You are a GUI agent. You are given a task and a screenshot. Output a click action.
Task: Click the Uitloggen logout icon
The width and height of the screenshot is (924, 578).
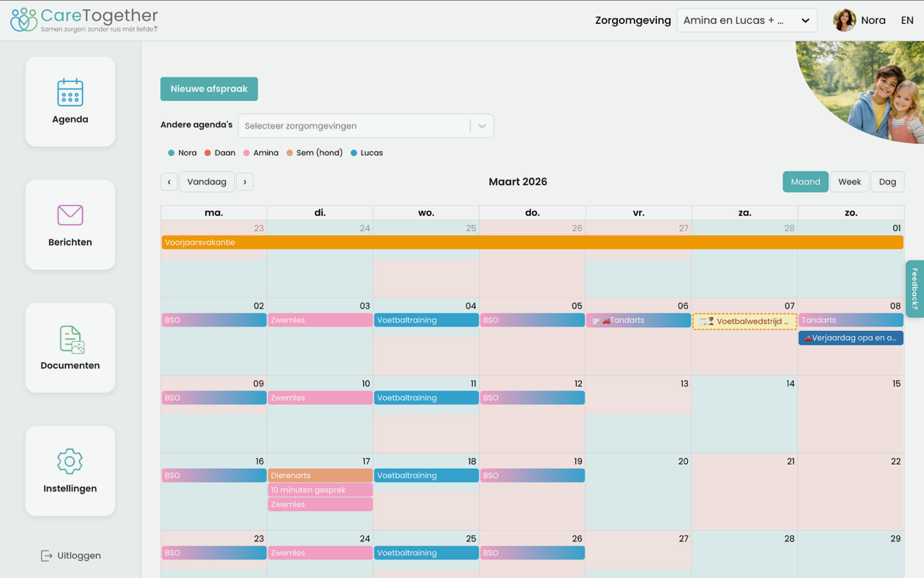(x=46, y=556)
